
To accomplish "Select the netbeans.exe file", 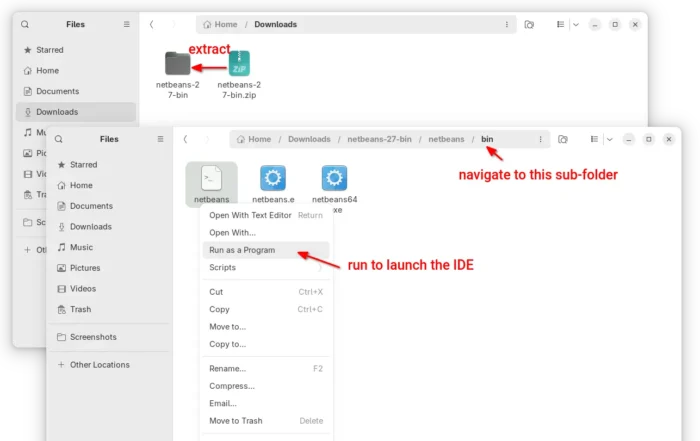I will click(x=273, y=184).
